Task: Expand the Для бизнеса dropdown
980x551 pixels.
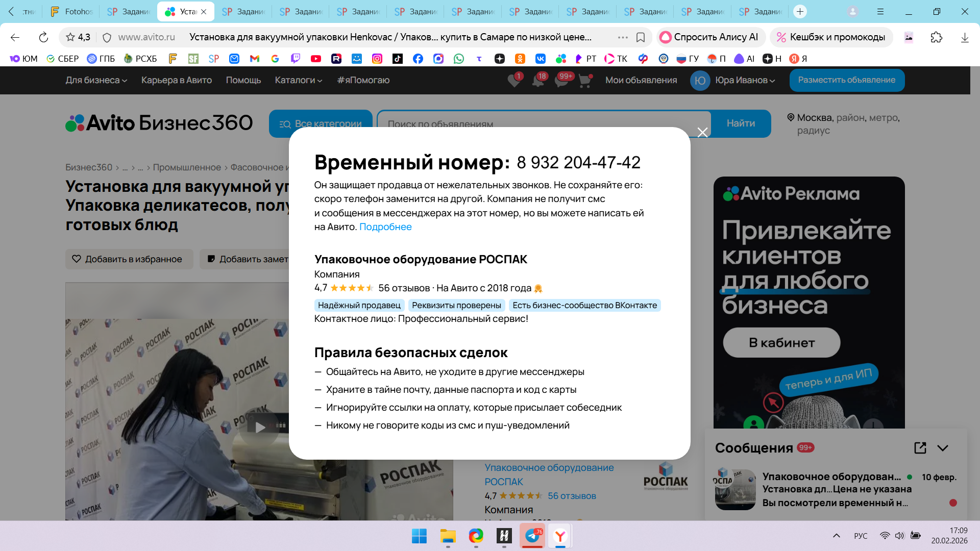Action: pyautogui.click(x=96, y=80)
